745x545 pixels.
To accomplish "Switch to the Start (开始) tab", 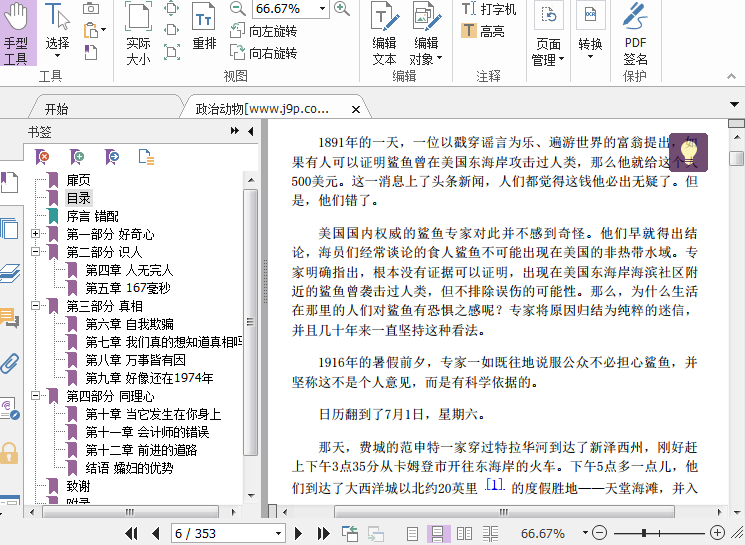I will tap(57, 109).
